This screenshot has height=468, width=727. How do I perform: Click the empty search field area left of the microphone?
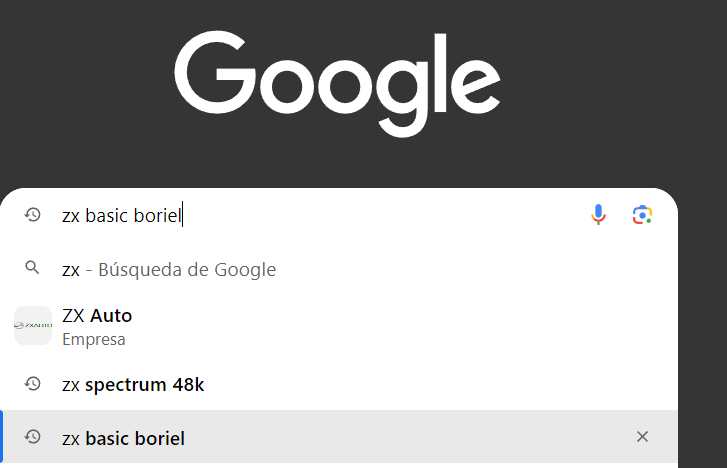click(x=385, y=215)
